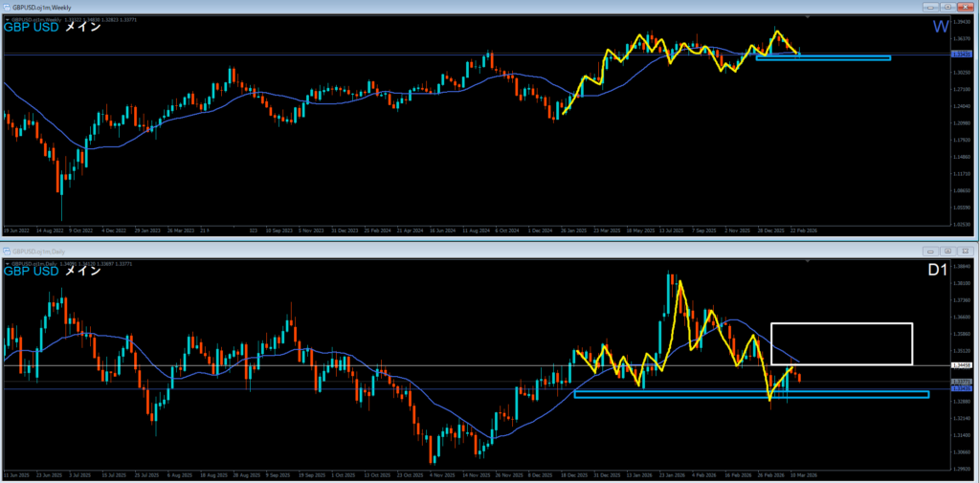980x483 pixels.
Task: Expand the Weekly chart OHLC indicator arrow
Action: pos(6,18)
